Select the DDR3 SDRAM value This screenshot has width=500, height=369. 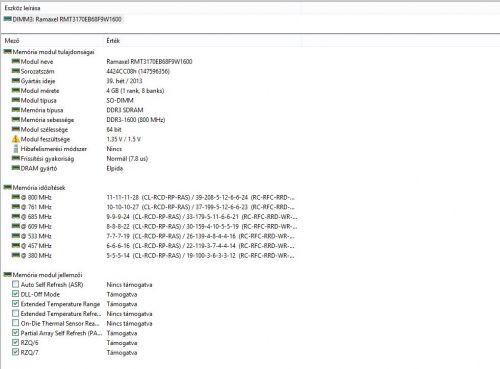click(125, 110)
